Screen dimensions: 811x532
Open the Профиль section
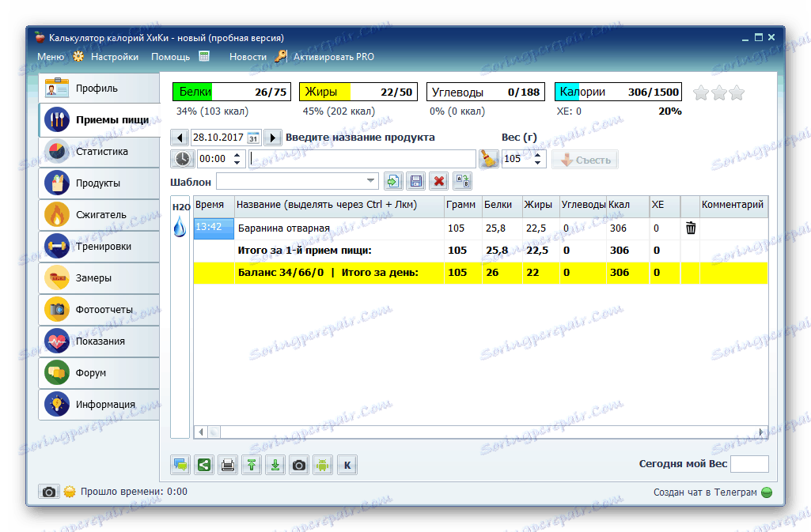point(99,88)
